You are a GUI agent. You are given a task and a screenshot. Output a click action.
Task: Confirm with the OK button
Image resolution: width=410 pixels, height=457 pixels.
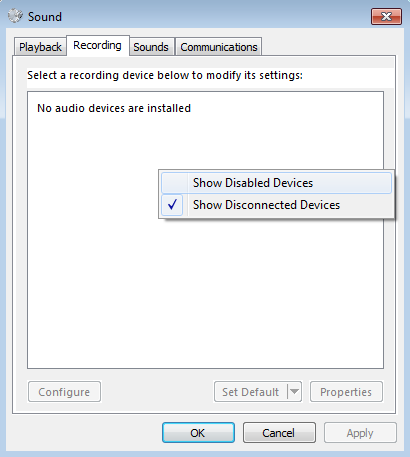[x=198, y=433]
